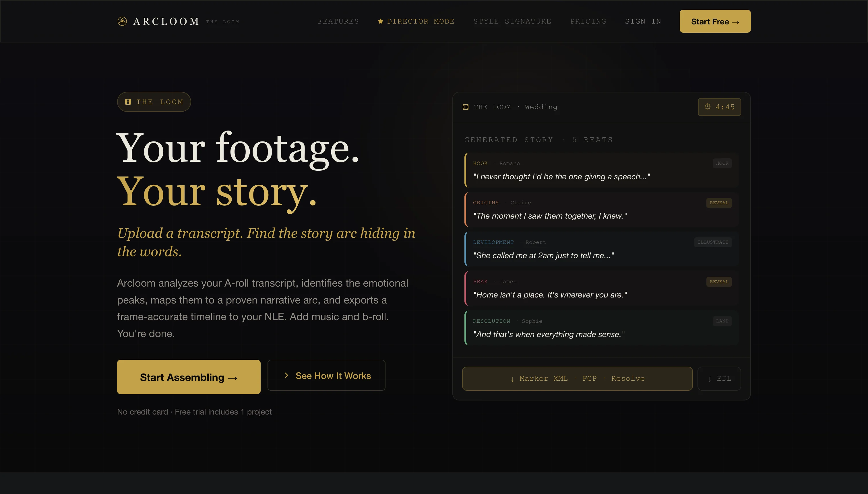Click the Start Free button
The height and width of the screenshot is (494, 868).
coord(715,22)
